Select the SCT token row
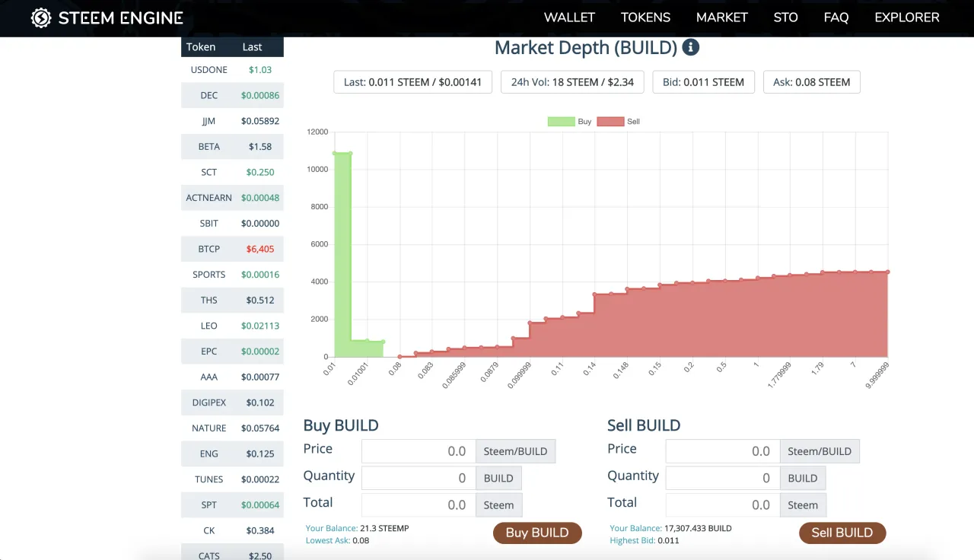 pyautogui.click(x=232, y=172)
